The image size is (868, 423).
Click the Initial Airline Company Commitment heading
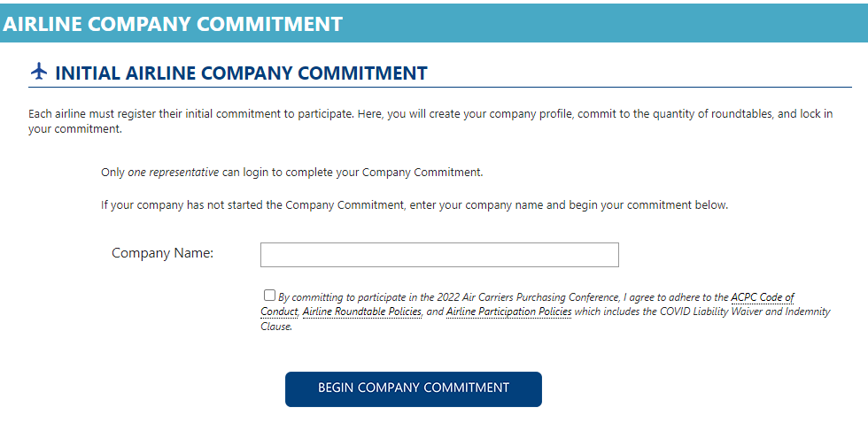tap(241, 73)
